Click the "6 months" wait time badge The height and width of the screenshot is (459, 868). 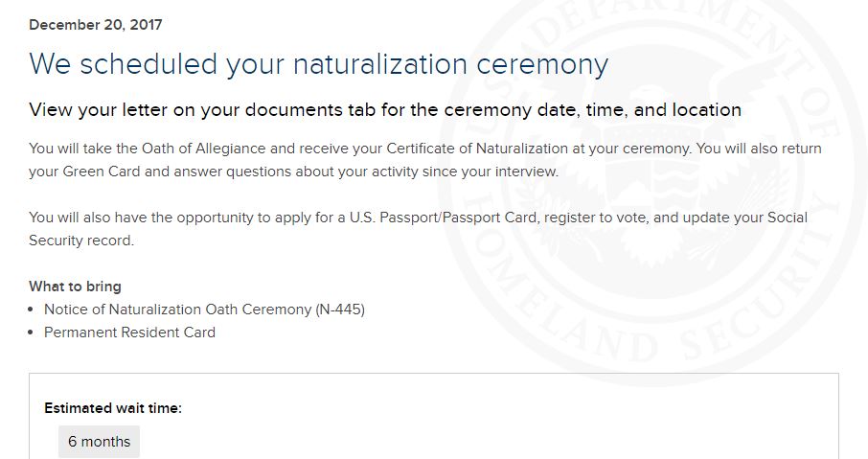point(99,442)
